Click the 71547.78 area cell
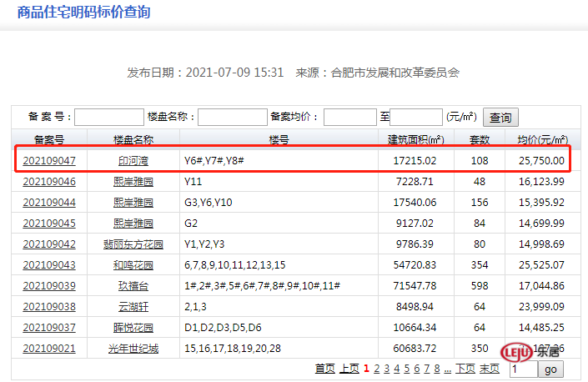This screenshot has height=382, width=588. (x=415, y=286)
